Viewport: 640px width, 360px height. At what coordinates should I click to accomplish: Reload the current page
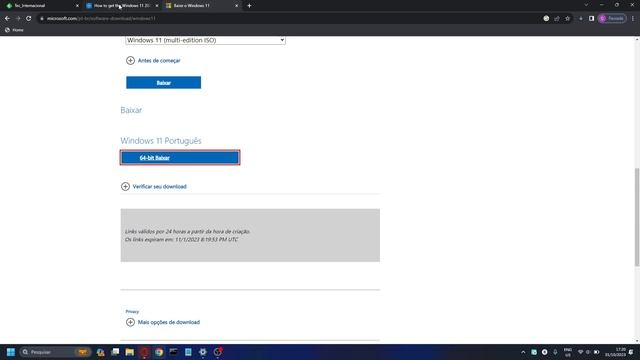point(29,18)
